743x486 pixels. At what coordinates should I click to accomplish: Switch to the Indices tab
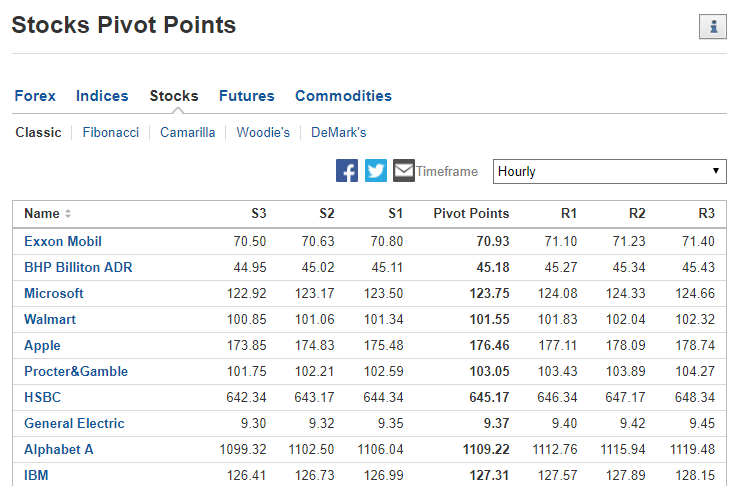pyautogui.click(x=102, y=96)
